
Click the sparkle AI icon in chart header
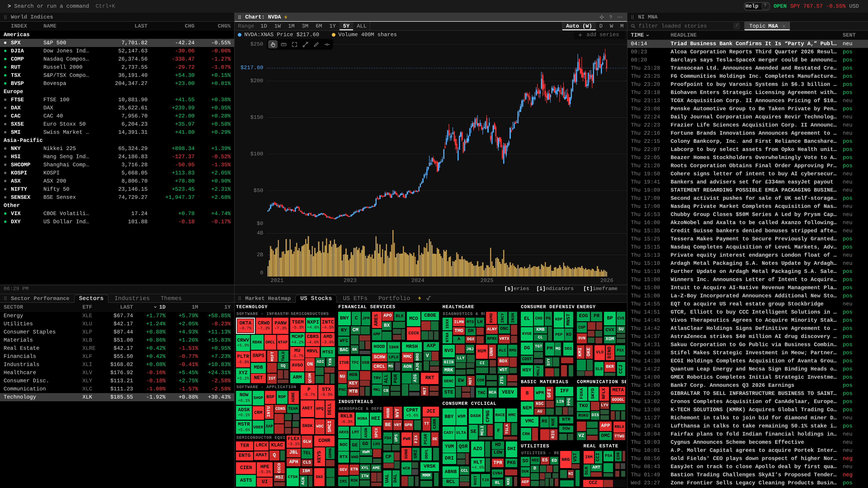(601, 17)
